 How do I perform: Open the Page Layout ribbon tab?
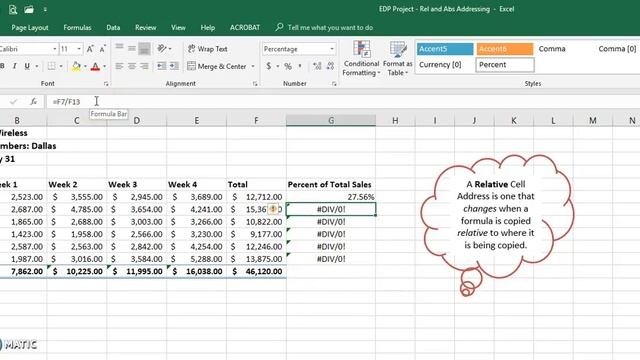30,28
